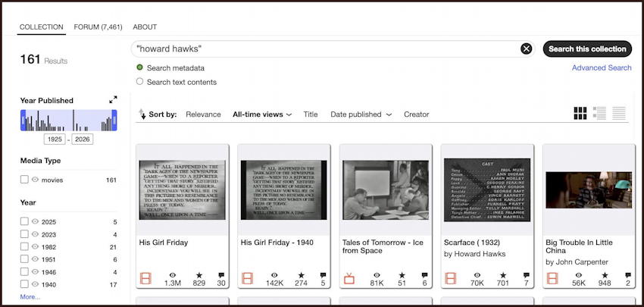Image resolution: width=644 pixels, height=307 pixels.
Task: Click the reviews bubble on Scarface (1932)
Action: click(x=527, y=275)
